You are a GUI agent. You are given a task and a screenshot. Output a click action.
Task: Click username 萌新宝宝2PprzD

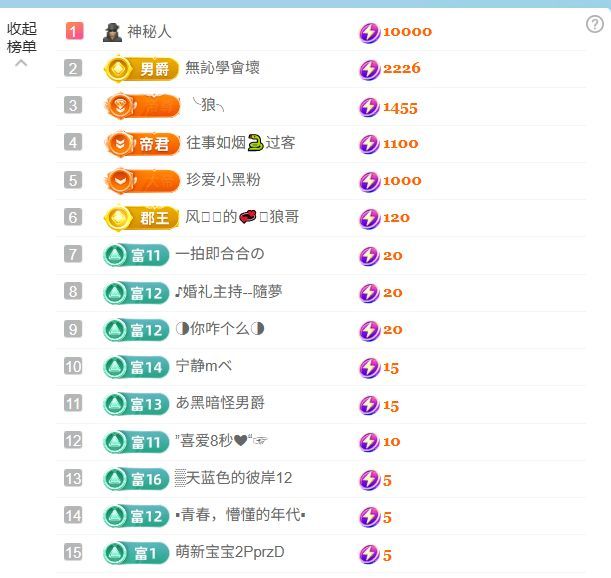click(229, 553)
